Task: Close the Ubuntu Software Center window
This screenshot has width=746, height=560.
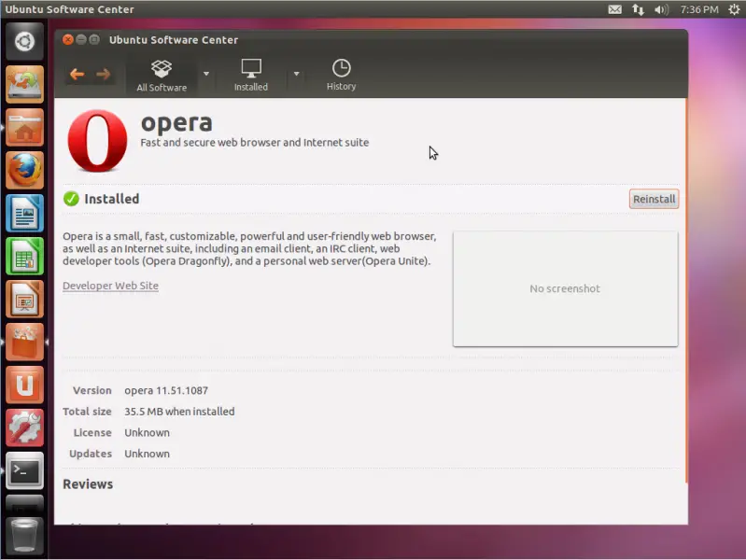Action: 68,39
